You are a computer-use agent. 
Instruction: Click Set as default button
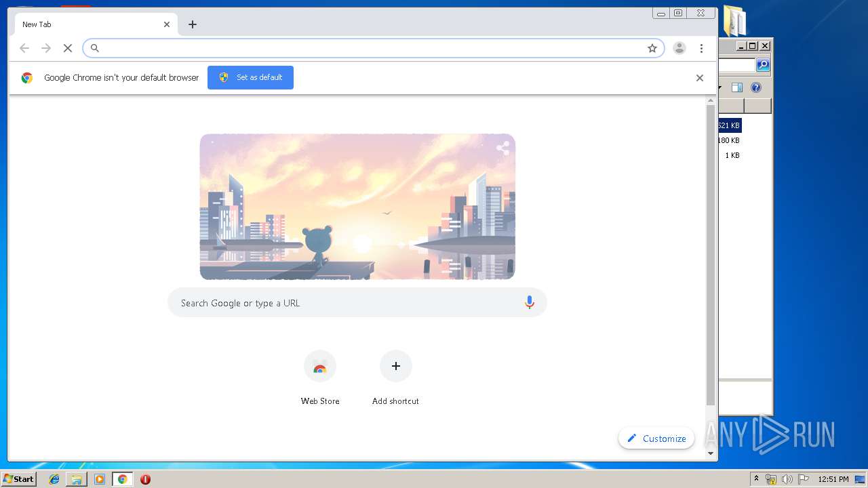tap(250, 77)
